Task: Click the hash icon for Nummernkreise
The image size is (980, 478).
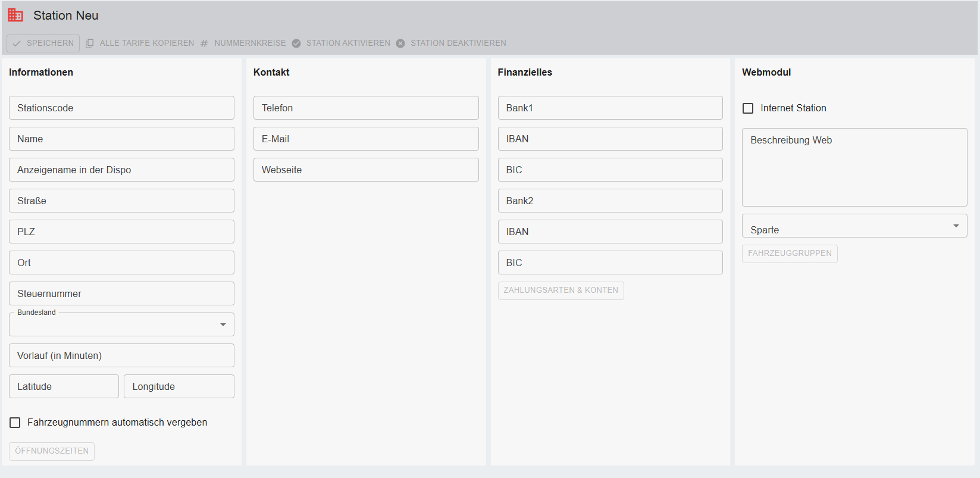Action: point(204,43)
